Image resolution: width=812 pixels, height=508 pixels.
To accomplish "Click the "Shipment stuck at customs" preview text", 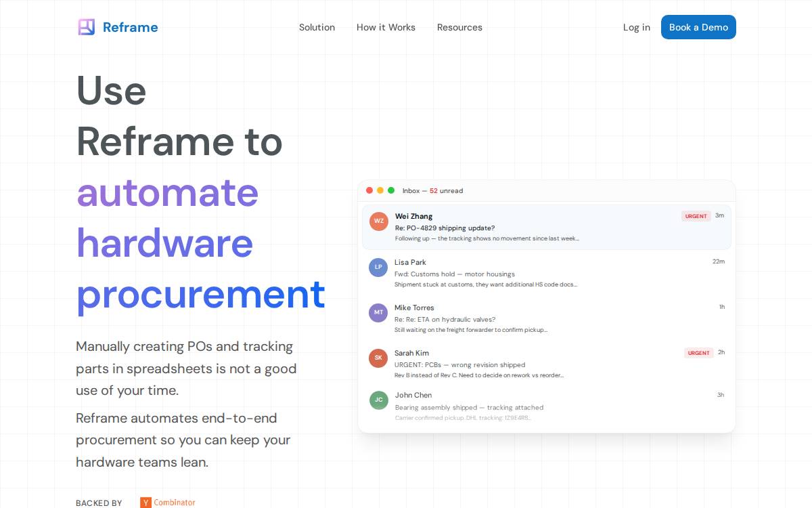I will (486, 284).
